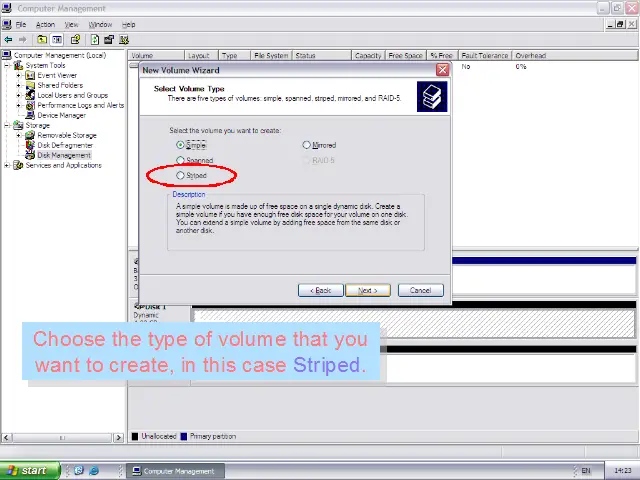Click the Back arrow toolbar icon
640x480 pixels.
coord(8,40)
